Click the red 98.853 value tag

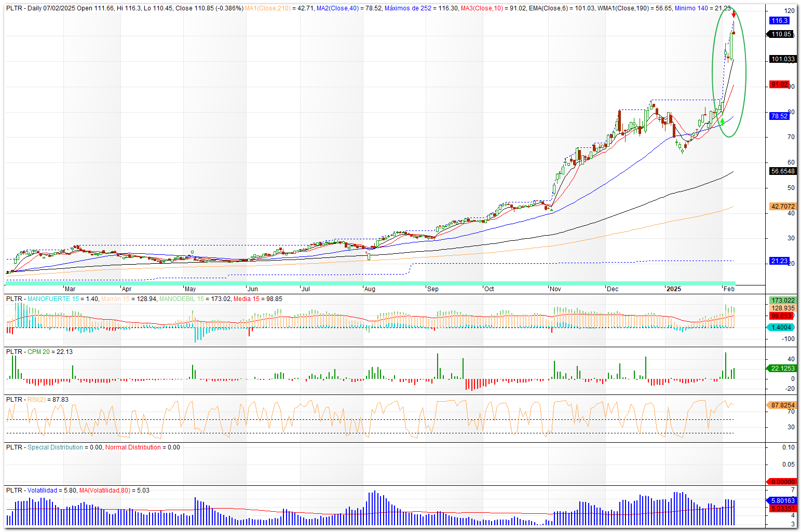(781, 316)
